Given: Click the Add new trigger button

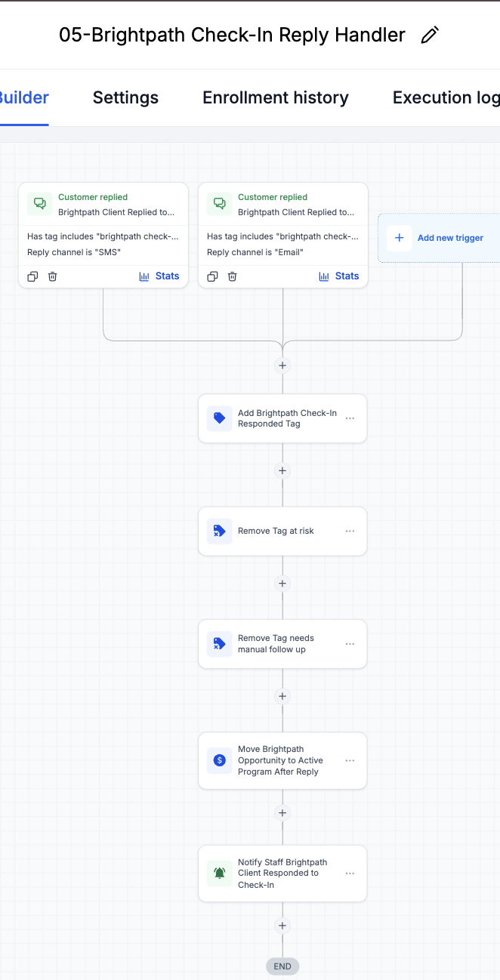Looking at the screenshot, I should [x=439, y=238].
